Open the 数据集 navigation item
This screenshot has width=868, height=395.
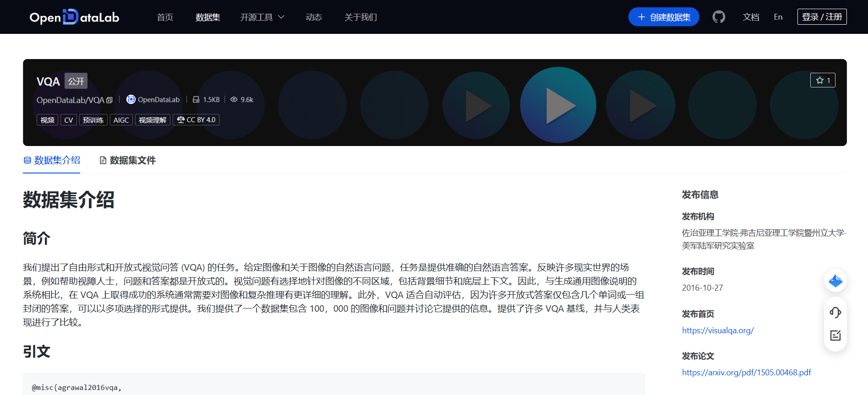208,17
